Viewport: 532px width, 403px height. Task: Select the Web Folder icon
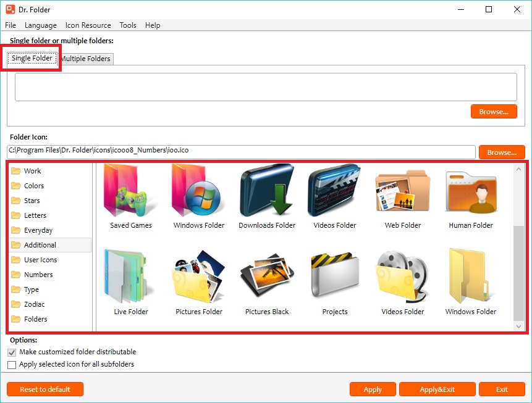[x=402, y=191]
